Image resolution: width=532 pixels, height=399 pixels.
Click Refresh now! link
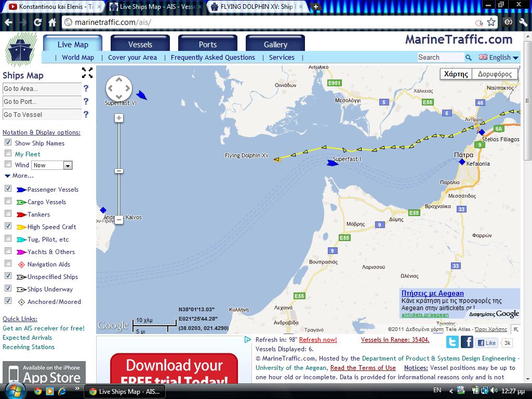click(318, 340)
